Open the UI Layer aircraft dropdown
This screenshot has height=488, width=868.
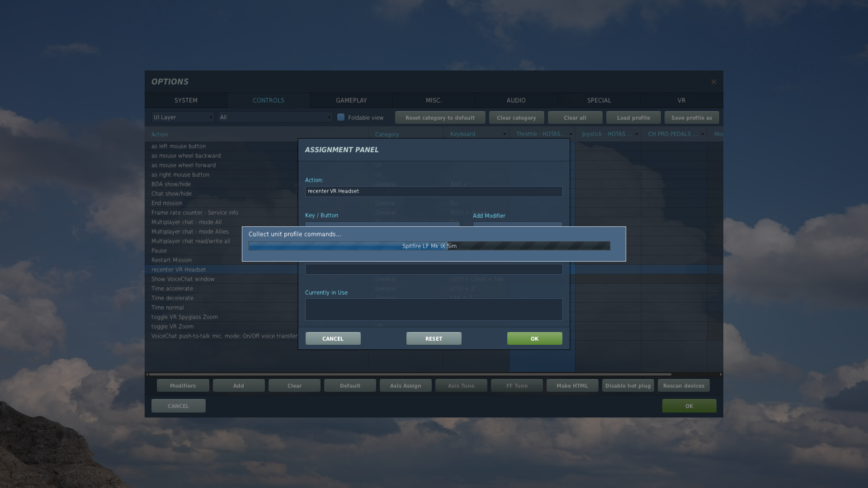(183, 117)
